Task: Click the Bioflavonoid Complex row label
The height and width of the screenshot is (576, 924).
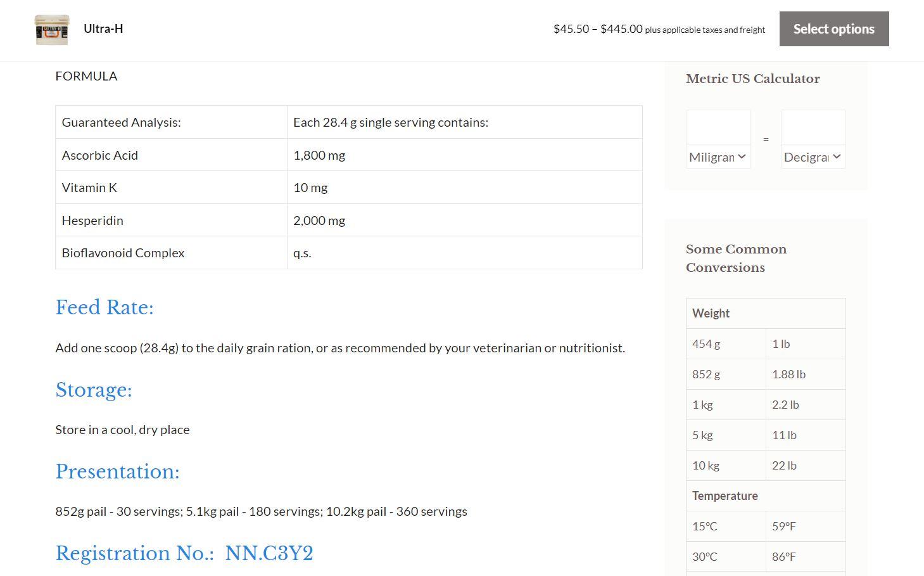Action: pos(123,253)
